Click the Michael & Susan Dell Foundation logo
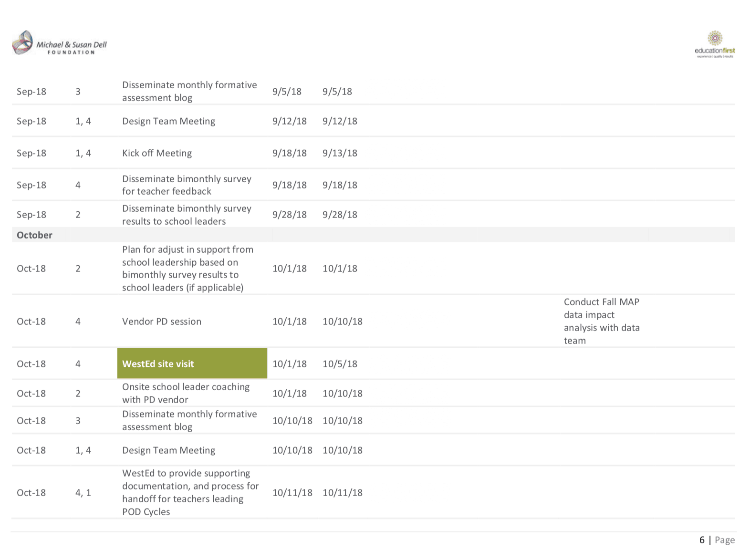Viewport: 750px width, 560px height. (x=59, y=43)
